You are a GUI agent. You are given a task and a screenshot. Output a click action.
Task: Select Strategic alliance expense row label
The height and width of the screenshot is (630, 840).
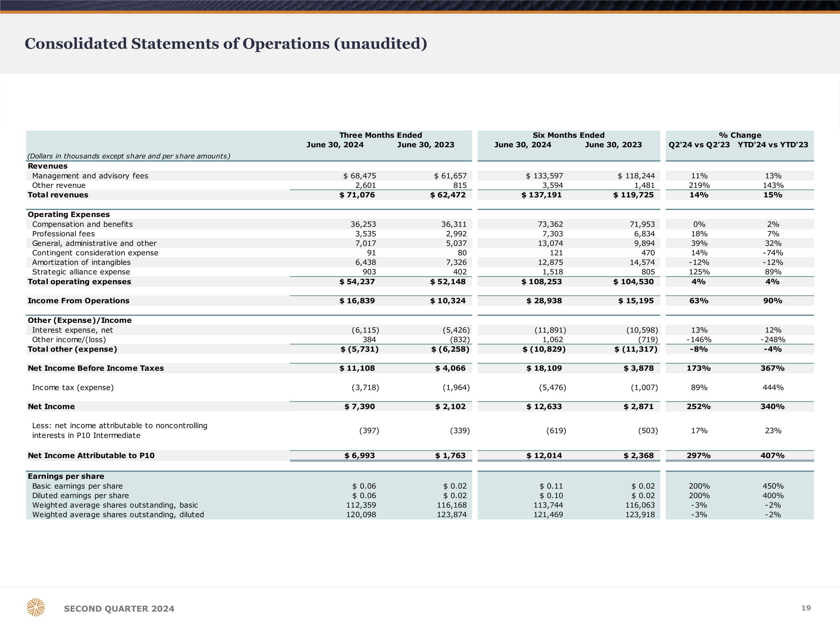81,272
